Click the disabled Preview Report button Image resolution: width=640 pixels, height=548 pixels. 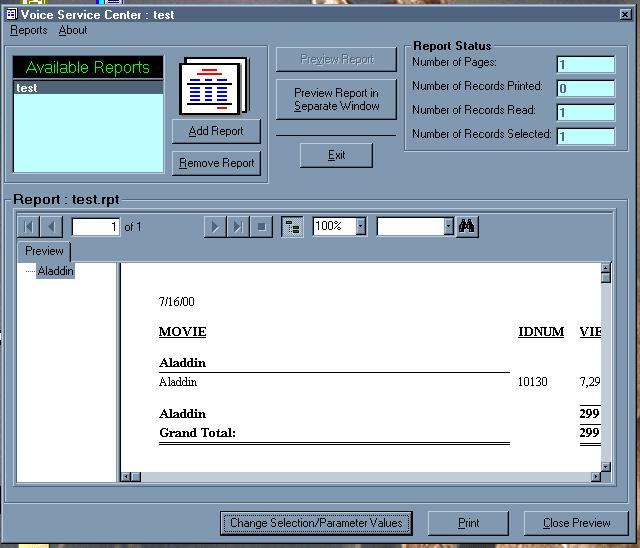click(336, 60)
